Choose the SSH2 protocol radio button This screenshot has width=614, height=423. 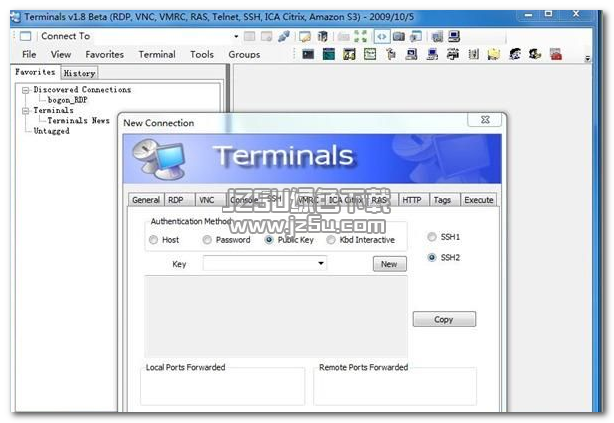(x=432, y=257)
